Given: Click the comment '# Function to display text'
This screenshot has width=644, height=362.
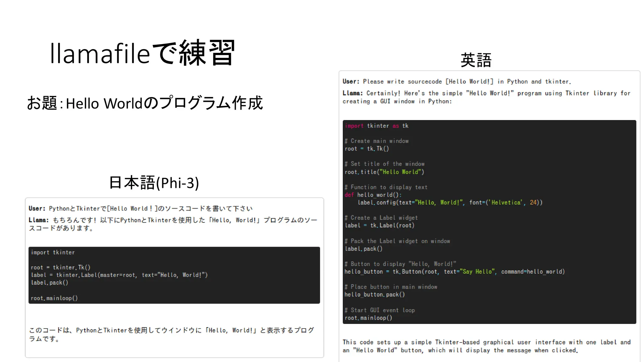Looking at the screenshot, I should pos(386,187).
